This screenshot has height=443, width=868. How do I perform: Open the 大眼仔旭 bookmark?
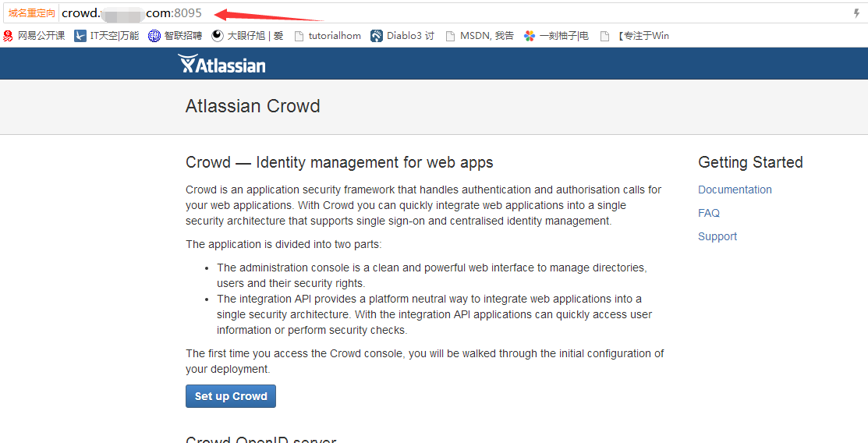(x=247, y=36)
